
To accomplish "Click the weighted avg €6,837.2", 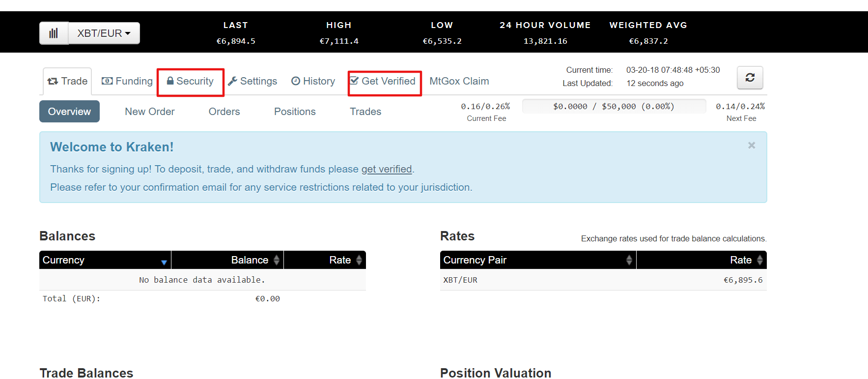I will (648, 41).
